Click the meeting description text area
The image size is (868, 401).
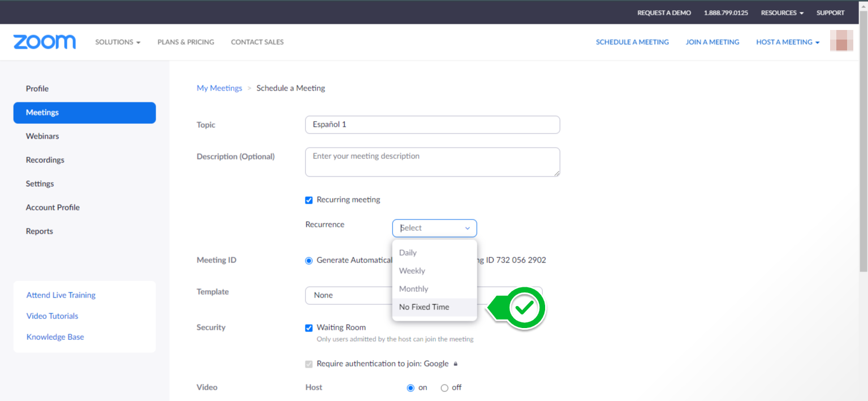point(432,162)
